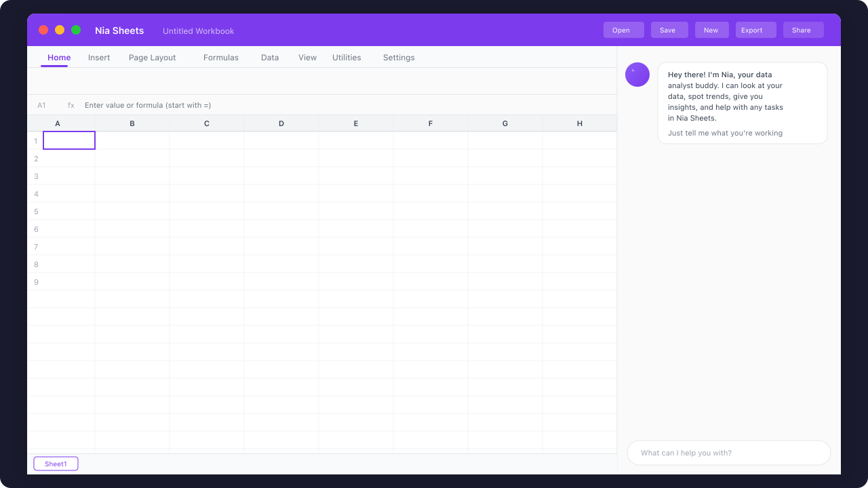Viewport: 868px width, 488px height.
Task: Open the Utilities tab
Action: pyautogui.click(x=347, y=58)
